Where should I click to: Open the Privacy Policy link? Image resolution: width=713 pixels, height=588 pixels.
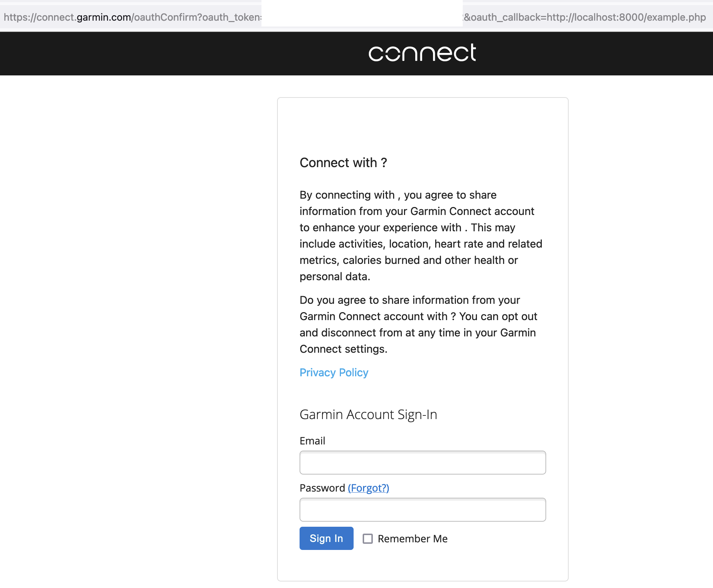(x=333, y=372)
